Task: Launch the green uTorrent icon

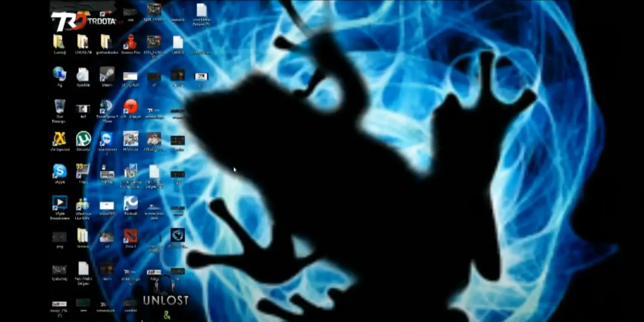Action: (x=83, y=139)
